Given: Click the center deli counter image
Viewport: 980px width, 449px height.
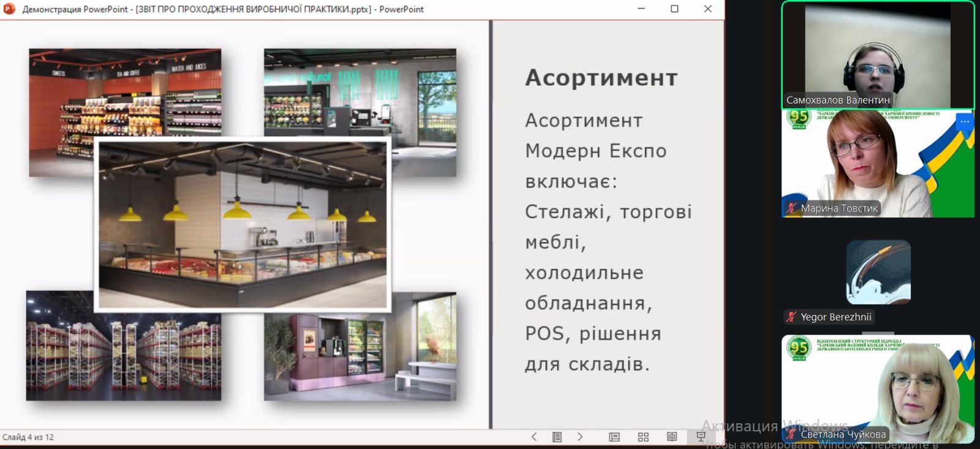Looking at the screenshot, I should tap(243, 224).
